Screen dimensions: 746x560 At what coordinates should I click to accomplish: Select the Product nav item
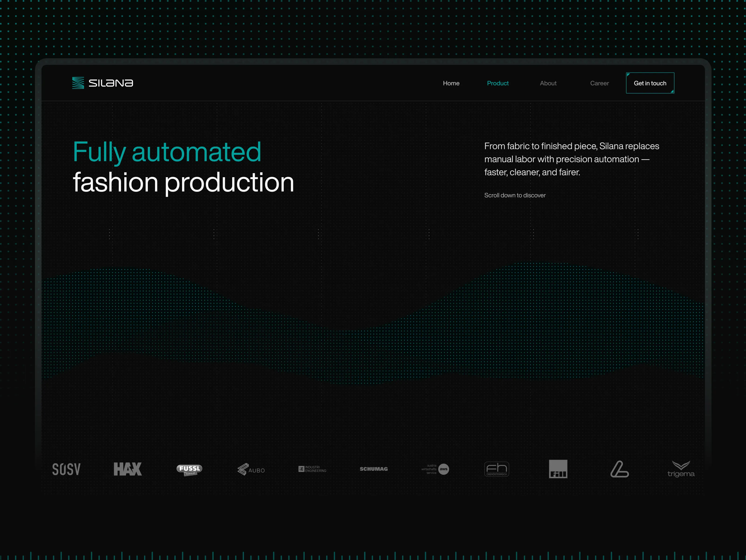[x=497, y=83]
